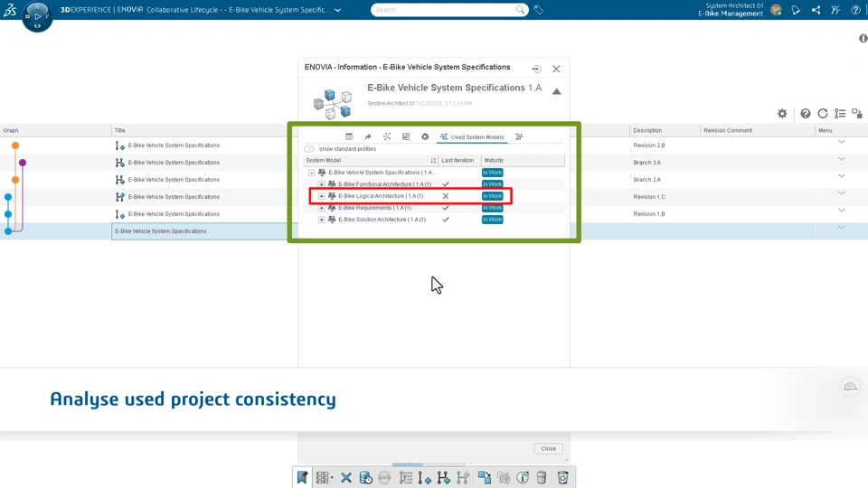Click the E-Bike model thumbnail in dialog
The width and height of the screenshot is (868, 488).
tap(333, 104)
